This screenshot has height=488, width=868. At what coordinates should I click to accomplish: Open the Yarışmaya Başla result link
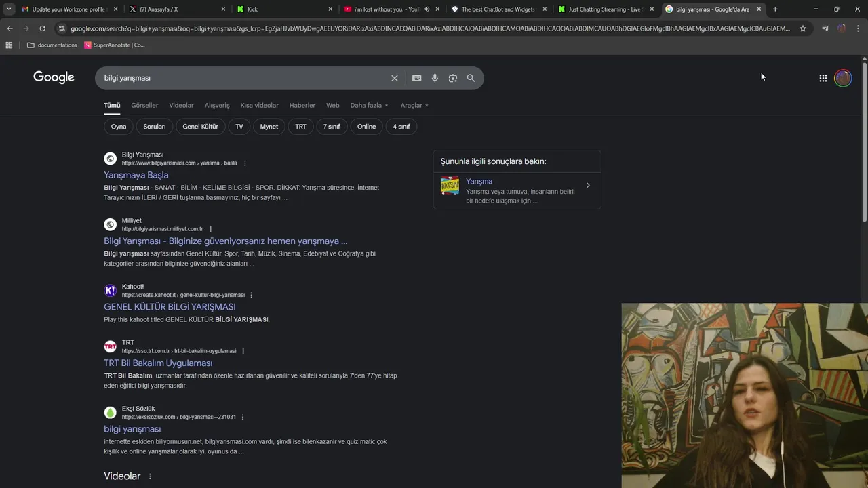[x=136, y=175]
